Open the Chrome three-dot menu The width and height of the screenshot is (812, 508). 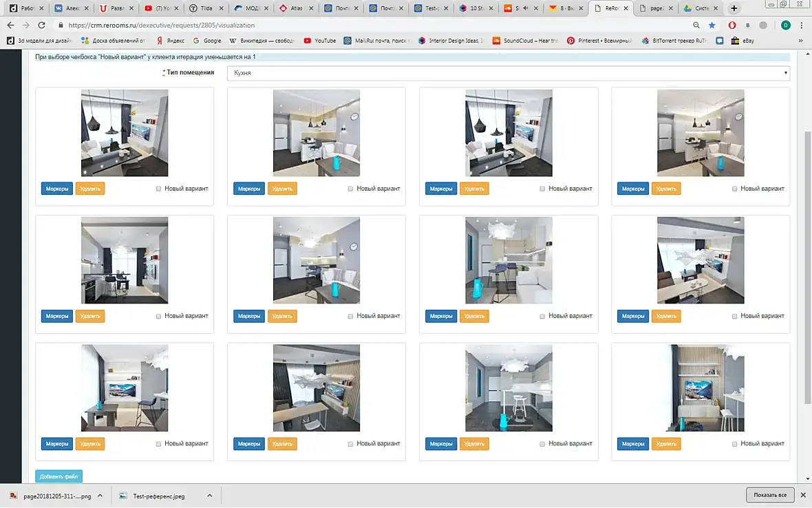pyautogui.click(x=802, y=25)
